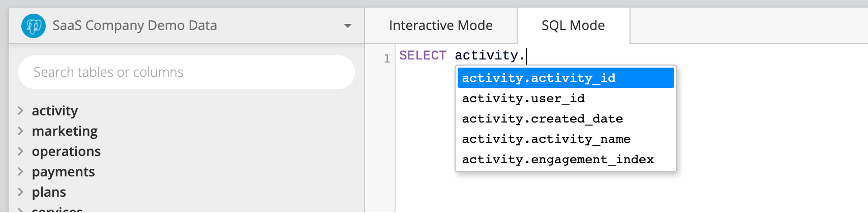868x213 pixels.
Task: Expand the operations table chevron
Action: pos(20,151)
